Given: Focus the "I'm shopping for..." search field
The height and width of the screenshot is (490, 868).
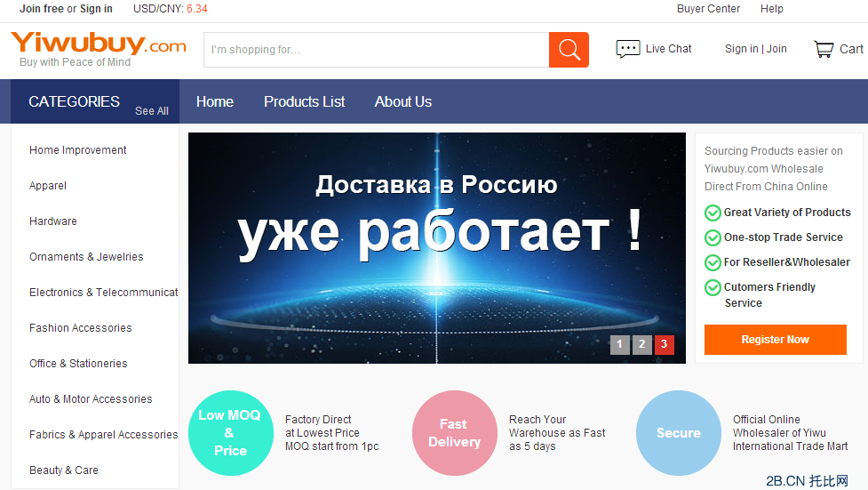Looking at the screenshot, I should [x=376, y=50].
